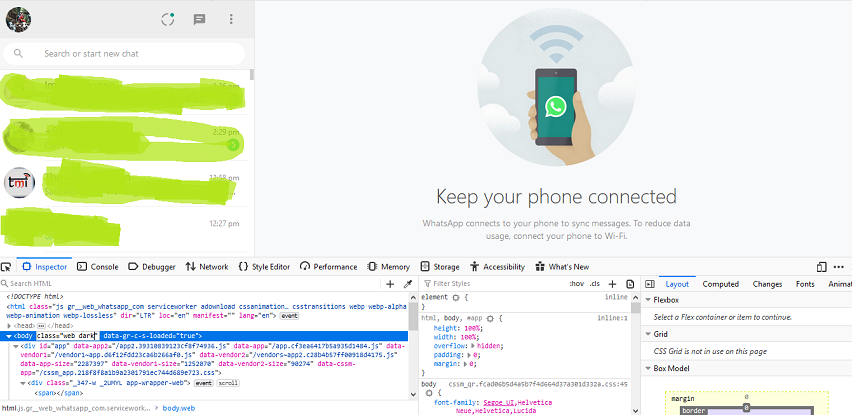Focus the Filter Styles field

[x=494, y=284]
